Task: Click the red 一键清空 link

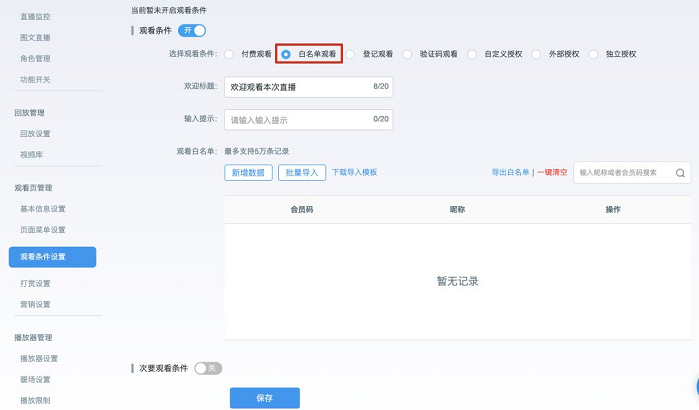Action: (551, 173)
